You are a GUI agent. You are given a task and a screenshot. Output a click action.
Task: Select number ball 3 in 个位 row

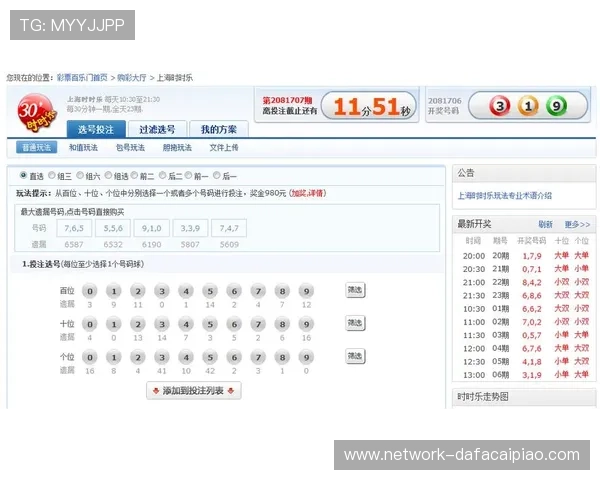162,358
